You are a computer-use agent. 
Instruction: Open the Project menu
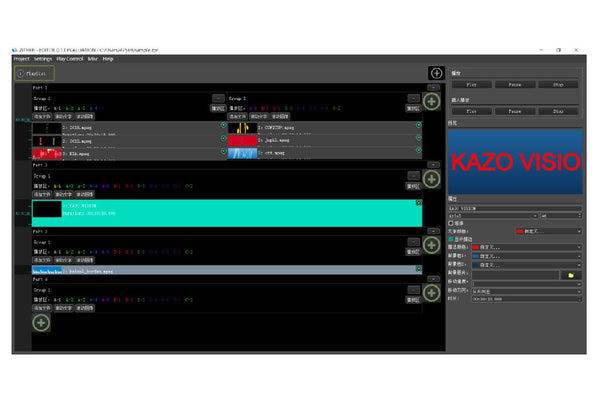(22, 59)
